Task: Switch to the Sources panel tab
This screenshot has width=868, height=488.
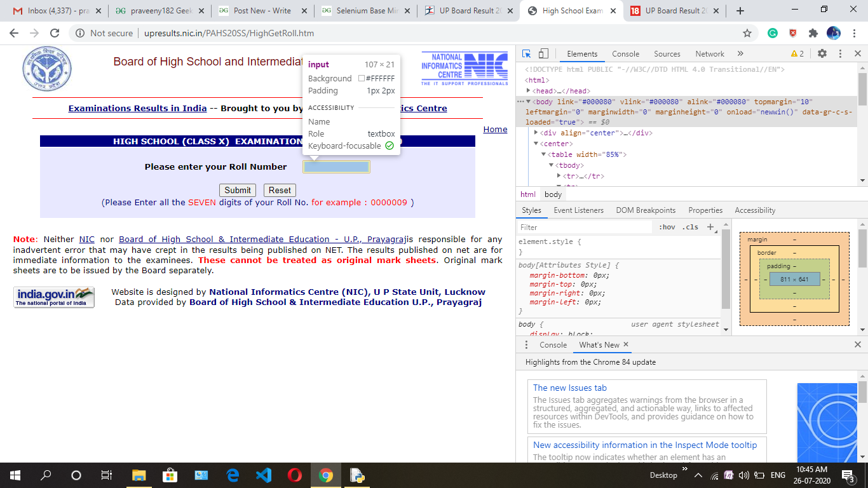Action: coord(667,54)
